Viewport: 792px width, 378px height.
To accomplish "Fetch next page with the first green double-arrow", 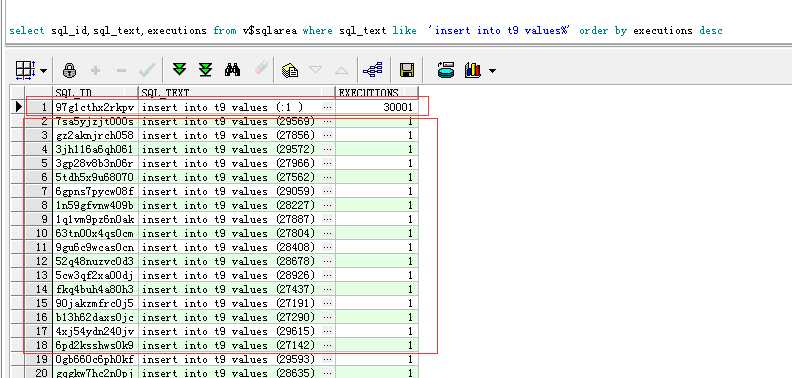I will [x=179, y=70].
